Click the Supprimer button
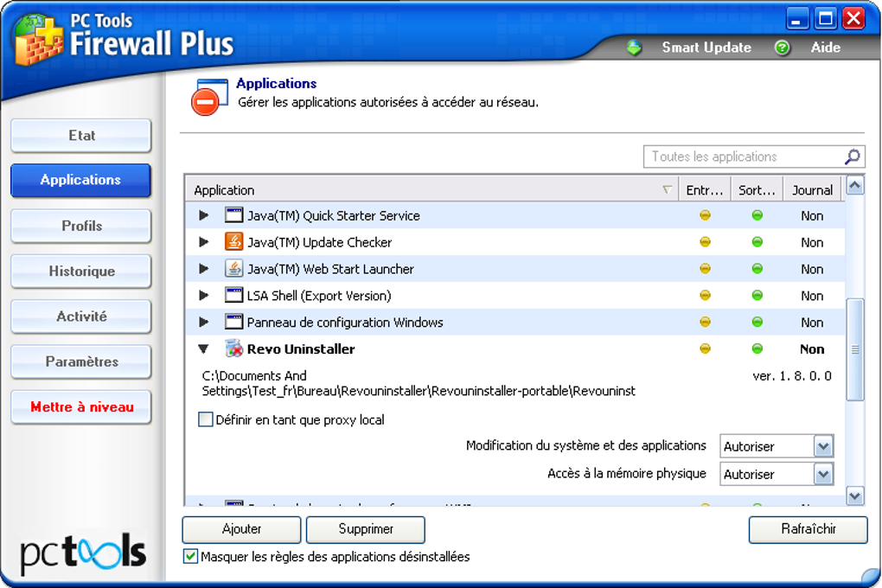The height and width of the screenshot is (588, 882). (x=366, y=529)
